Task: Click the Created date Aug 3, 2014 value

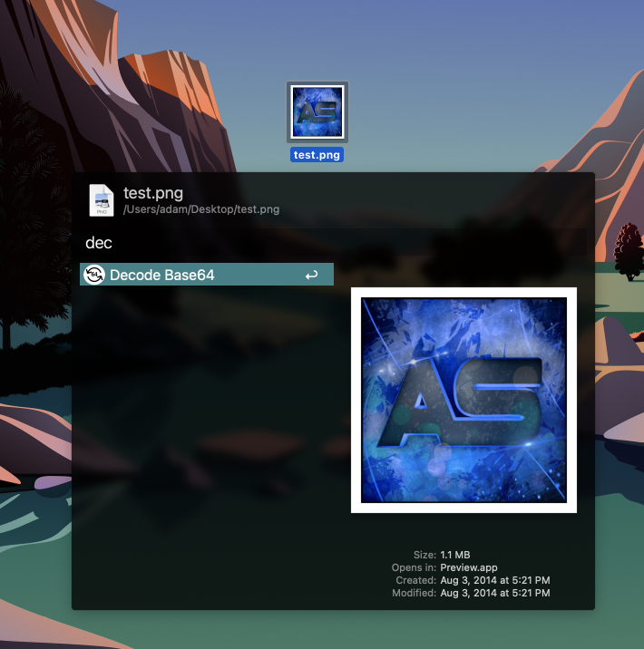Action: tap(494, 580)
